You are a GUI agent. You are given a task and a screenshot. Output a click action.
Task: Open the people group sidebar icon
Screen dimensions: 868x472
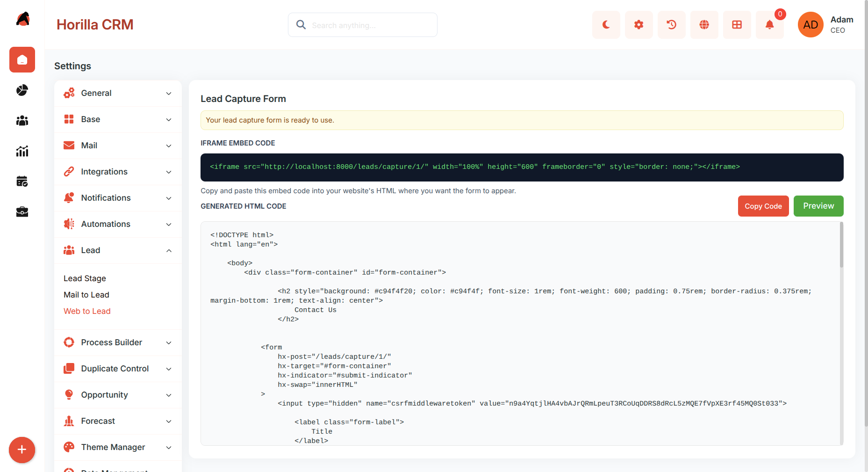(x=22, y=121)
